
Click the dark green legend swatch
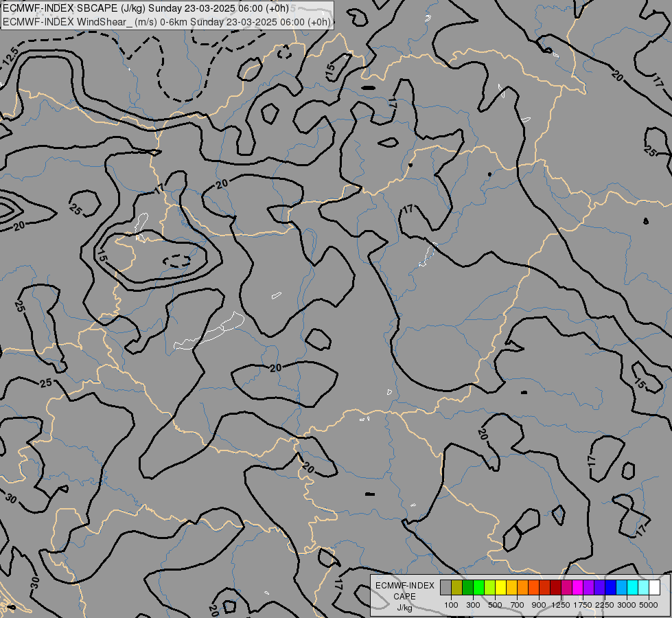point(467,588)
